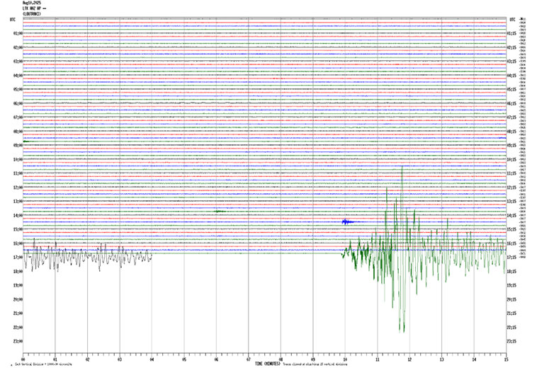Screen dimensions: 554x392
Task: Click the 01:00 hour label on left axis
Action: pos(17,33)
